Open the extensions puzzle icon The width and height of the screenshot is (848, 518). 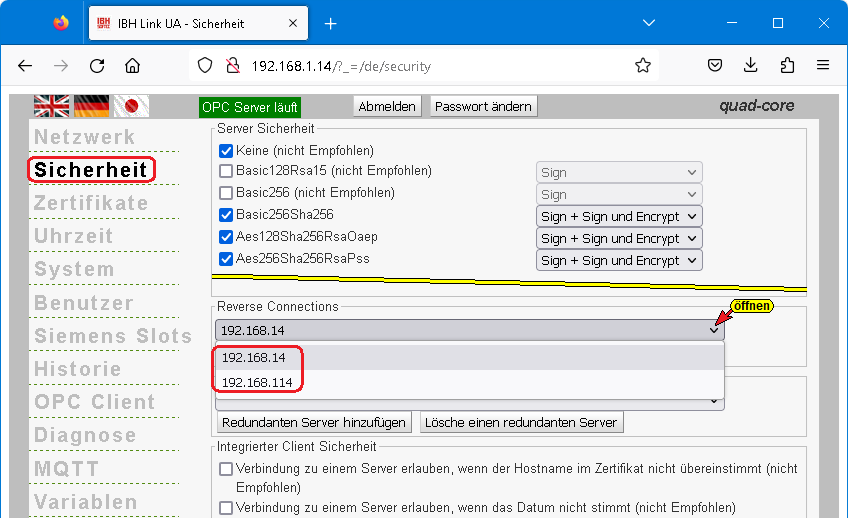(x=787, y=66)
